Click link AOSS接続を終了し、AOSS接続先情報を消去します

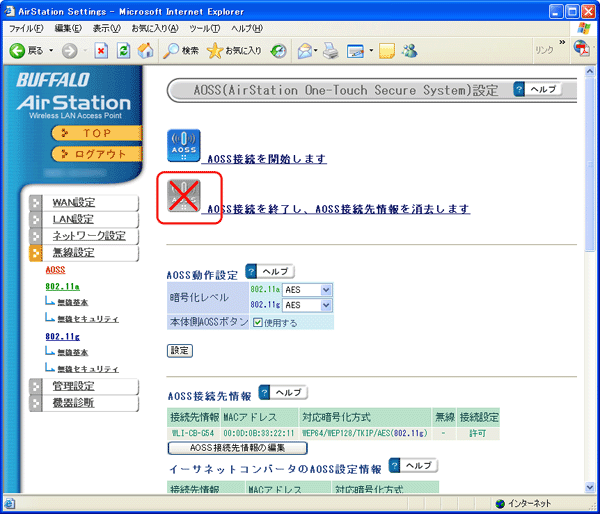[x=338, y=209]
